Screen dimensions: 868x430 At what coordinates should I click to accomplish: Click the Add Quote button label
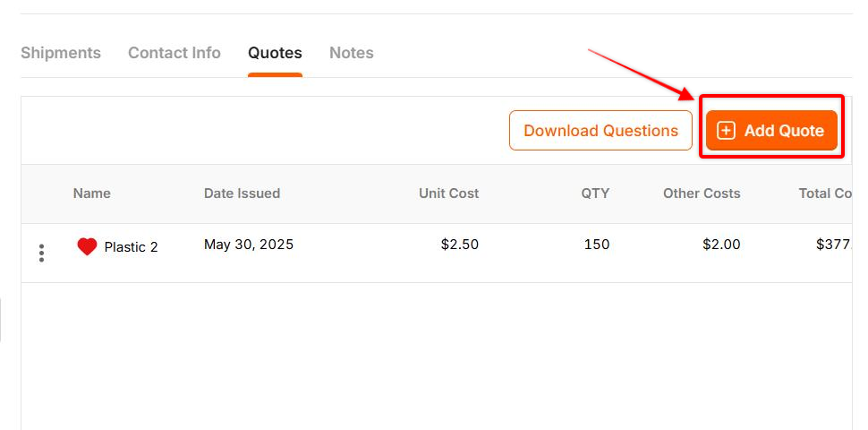784,131
